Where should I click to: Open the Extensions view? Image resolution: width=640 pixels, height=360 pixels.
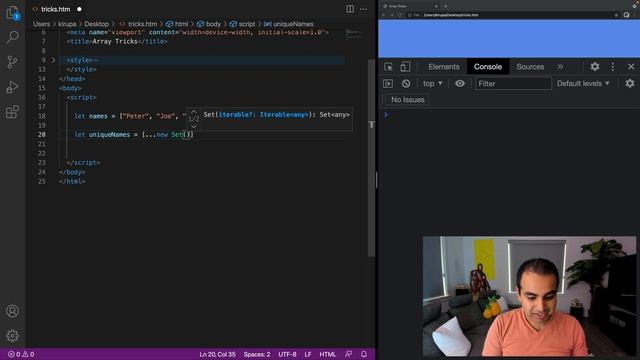pos(13,112)
